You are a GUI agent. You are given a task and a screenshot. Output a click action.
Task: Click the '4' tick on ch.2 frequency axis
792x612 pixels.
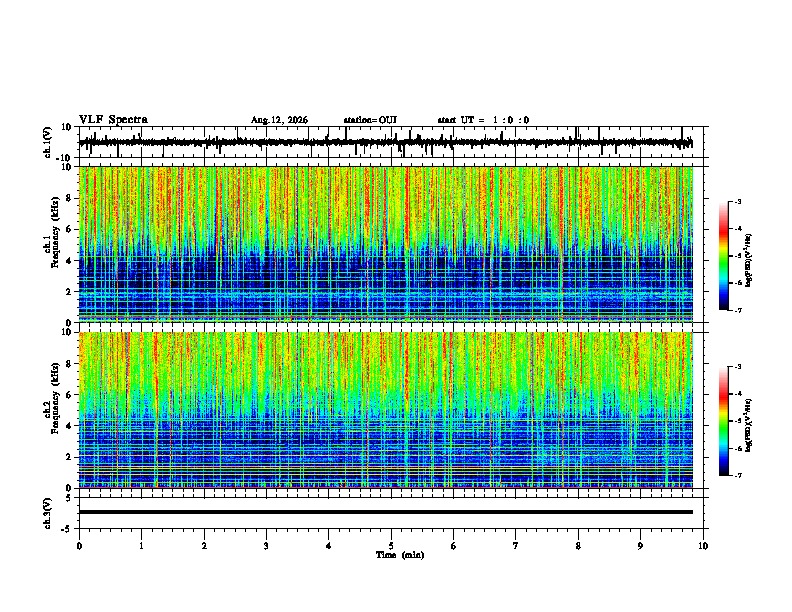point(69,426)
